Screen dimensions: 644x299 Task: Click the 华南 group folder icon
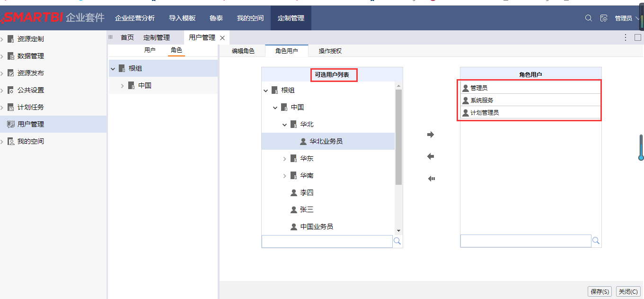(293, 175)
